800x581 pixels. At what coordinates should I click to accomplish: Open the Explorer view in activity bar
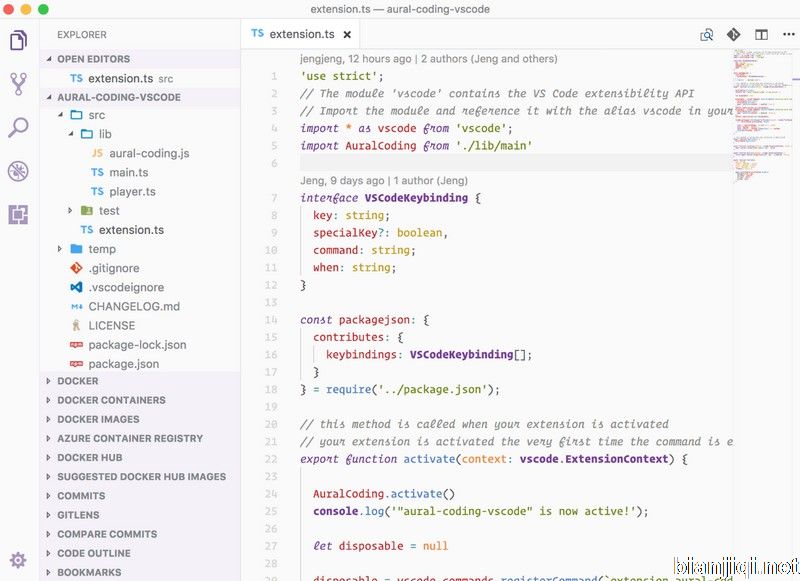(18, 40)
